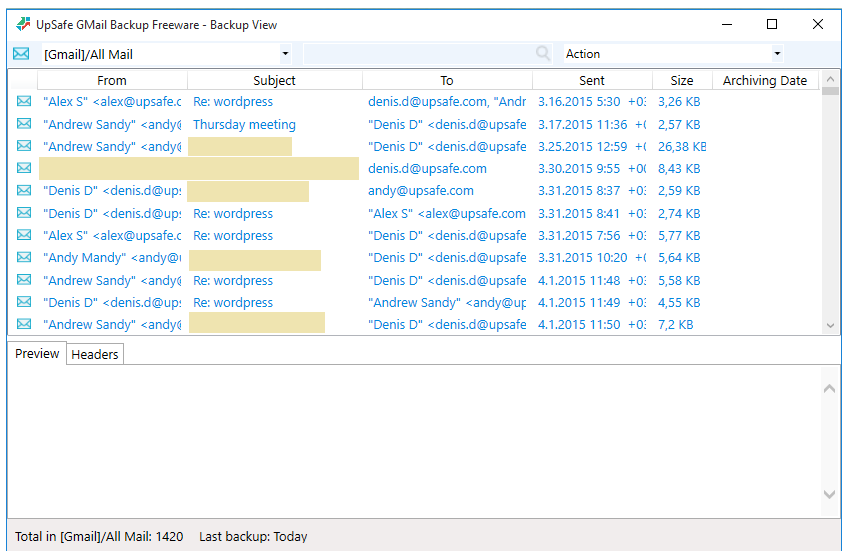The width and height of the screenshot is (845, 558).
Task: Click envelope icon of the 3.31.2015 8:41 message
Action: pos(24,213)
